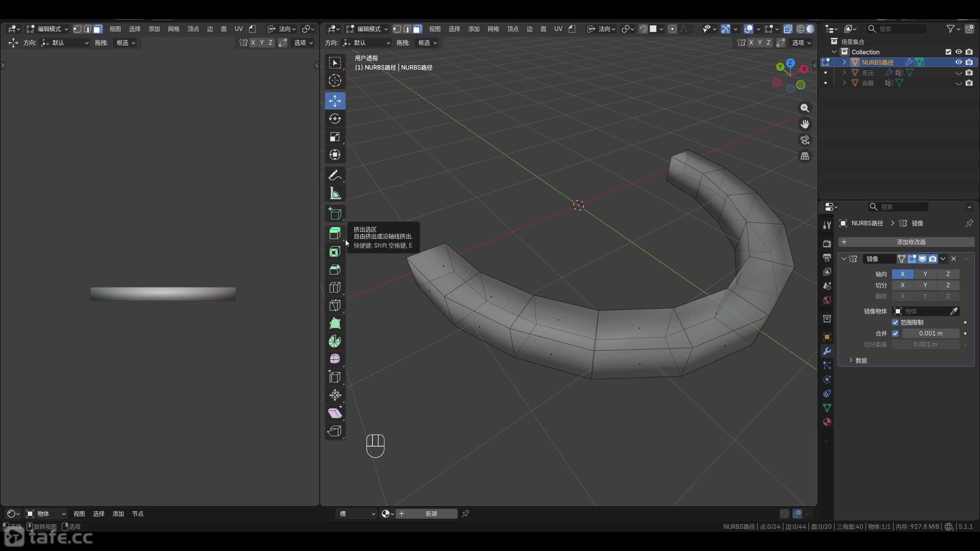980x551 pixels.
Task: Collapse the 镜像 modifier panel
Action: pos(844,259)
